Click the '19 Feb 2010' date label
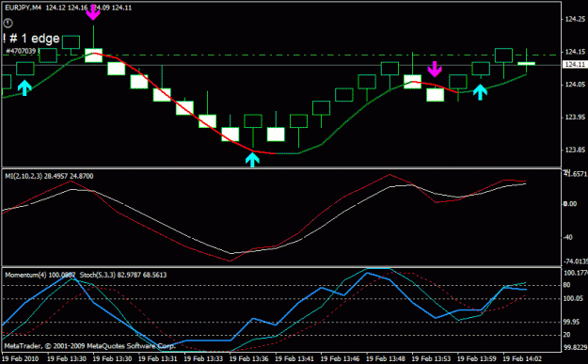The image size is (588, 364). [20, 358]
